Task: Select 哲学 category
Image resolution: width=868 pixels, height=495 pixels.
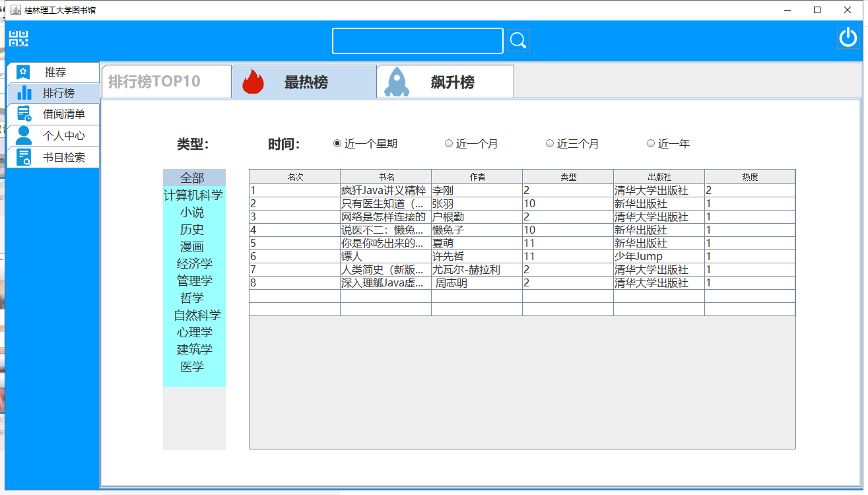Action: (194, 298)
